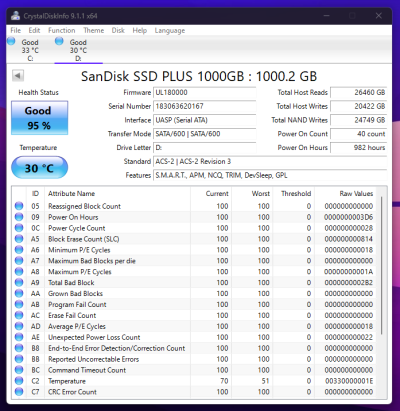400x411 pixels.
Task: Click Total Host Reads value 26460 GB
Action: (359, 93)
